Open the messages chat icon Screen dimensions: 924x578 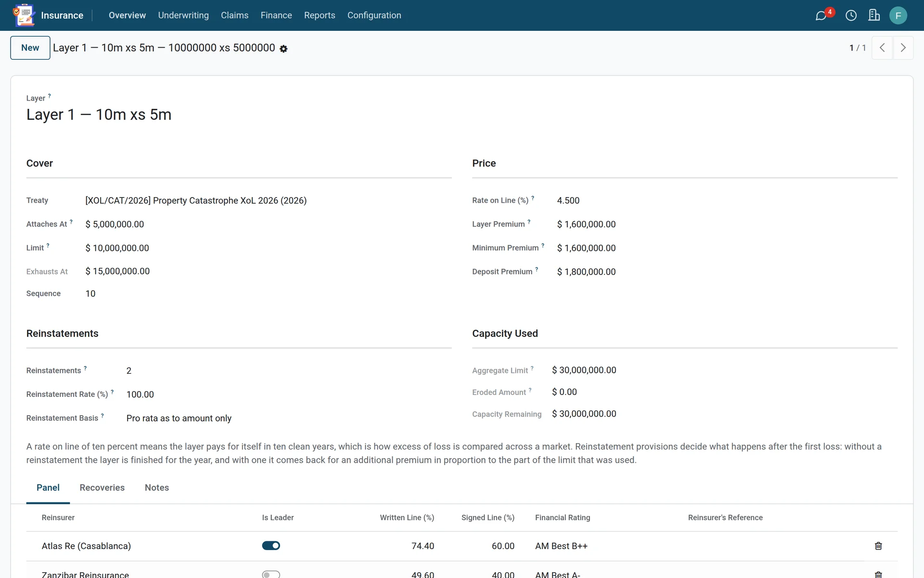[821, 15]
